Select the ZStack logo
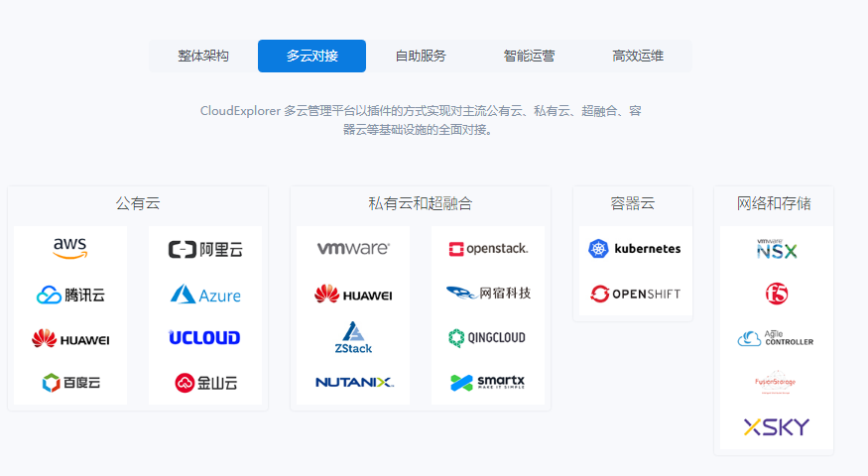 tap(353, 337)
